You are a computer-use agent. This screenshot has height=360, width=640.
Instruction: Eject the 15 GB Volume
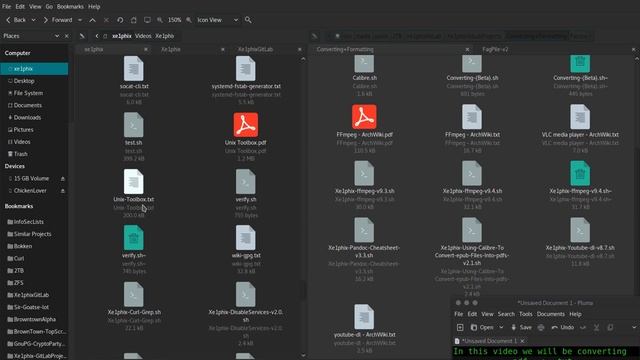click(63, 179)
